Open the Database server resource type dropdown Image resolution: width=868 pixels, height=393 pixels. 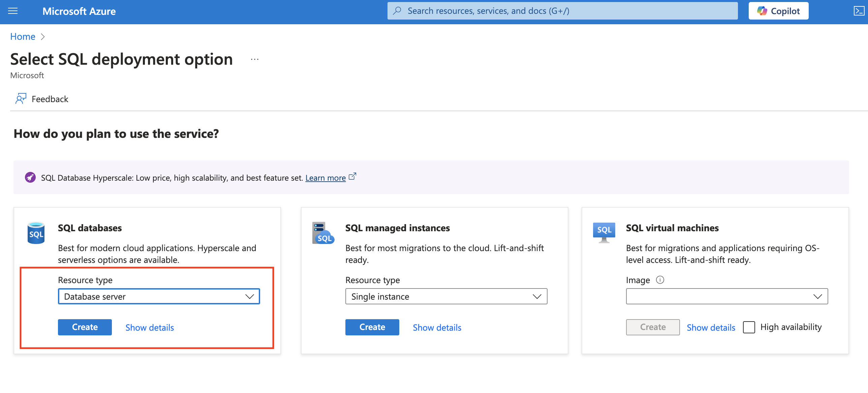click(x=159, y=296)
